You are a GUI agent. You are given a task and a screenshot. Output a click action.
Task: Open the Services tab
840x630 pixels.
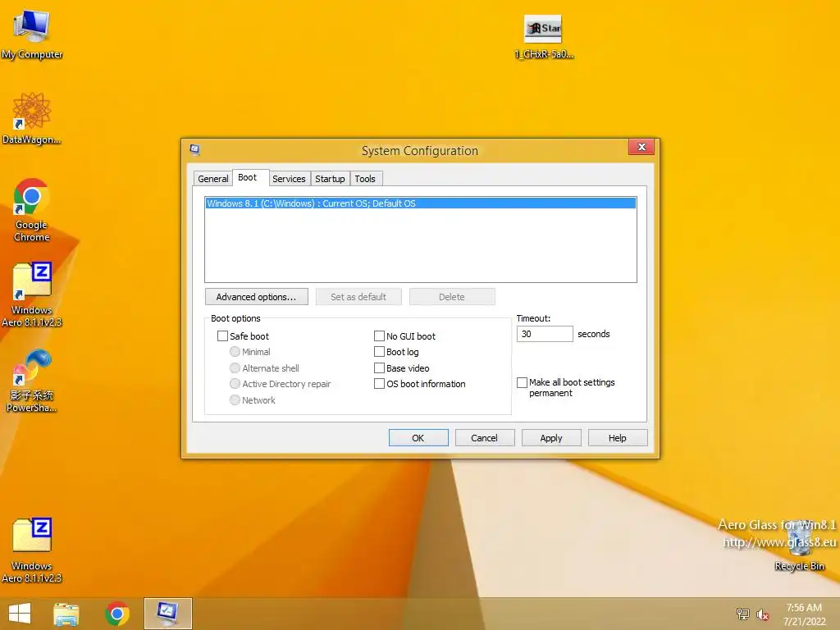coord(289,179)
